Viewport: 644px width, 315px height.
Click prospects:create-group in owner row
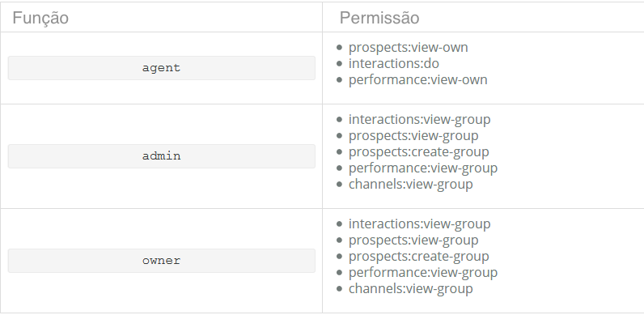pos(418,256)
